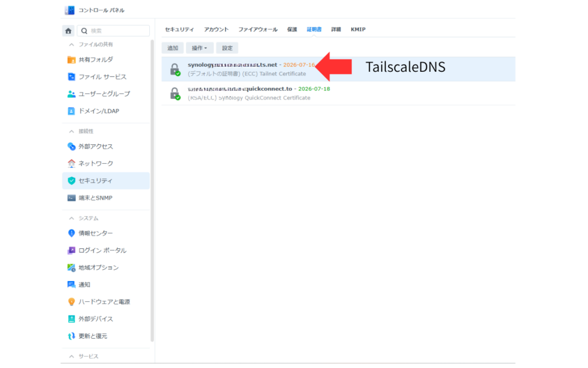Open the 共有フォルダ folder icon

coord(71,60)
